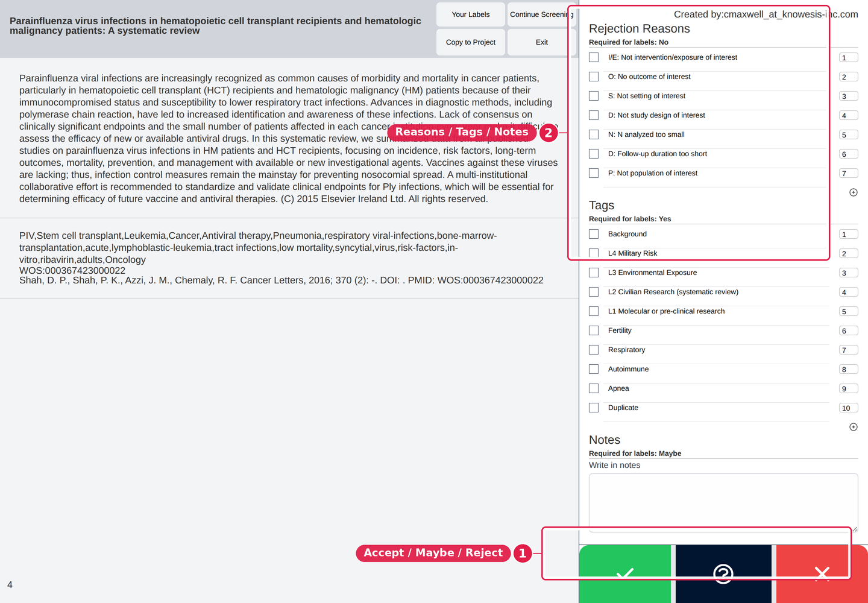Click the keywords line starting 'PIV,Stem cell transplant'
Image resolution: width=868 pixels, height=603 pixels.
[x=258, y=248]
